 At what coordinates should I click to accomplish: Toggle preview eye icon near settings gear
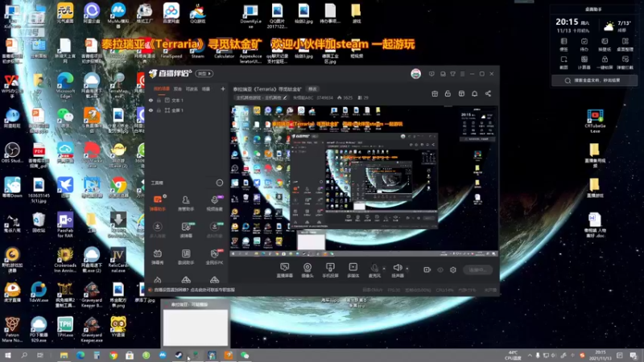(x=440, y=269)
